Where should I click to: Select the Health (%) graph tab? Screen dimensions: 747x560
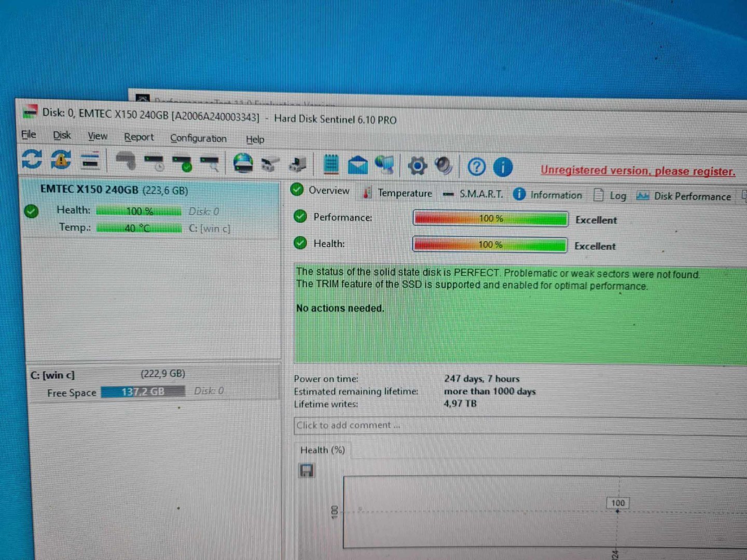tap(322, 450)
